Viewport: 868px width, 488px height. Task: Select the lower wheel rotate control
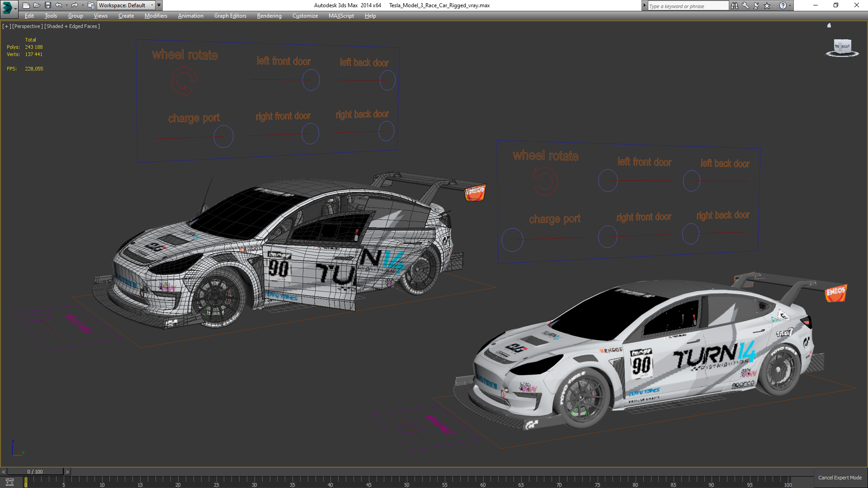click(x=545, y=182)
